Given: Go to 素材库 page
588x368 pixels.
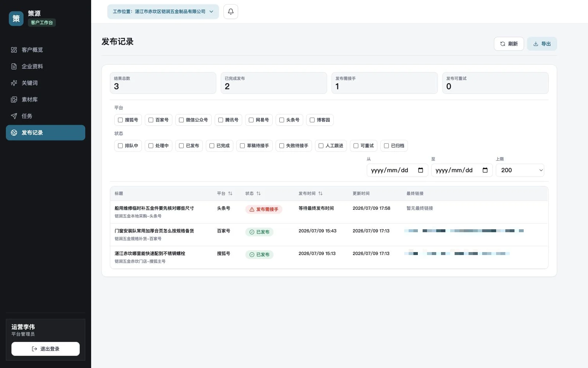Looking at the screenshot, I should click(46, 99).
